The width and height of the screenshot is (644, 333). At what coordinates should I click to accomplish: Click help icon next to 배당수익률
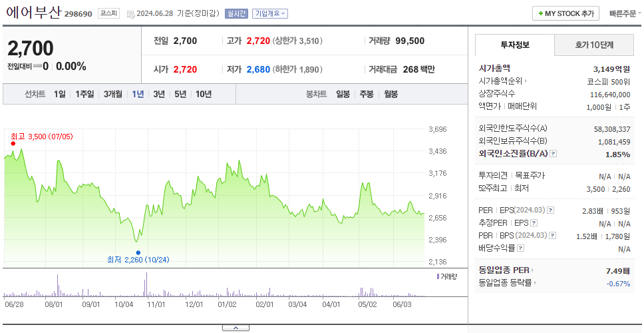coord(520,248)
